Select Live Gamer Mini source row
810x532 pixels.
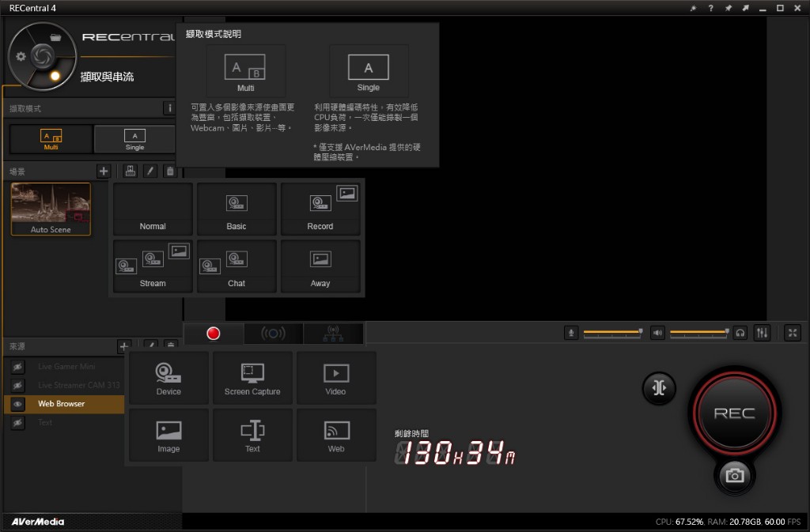point(65,367)
